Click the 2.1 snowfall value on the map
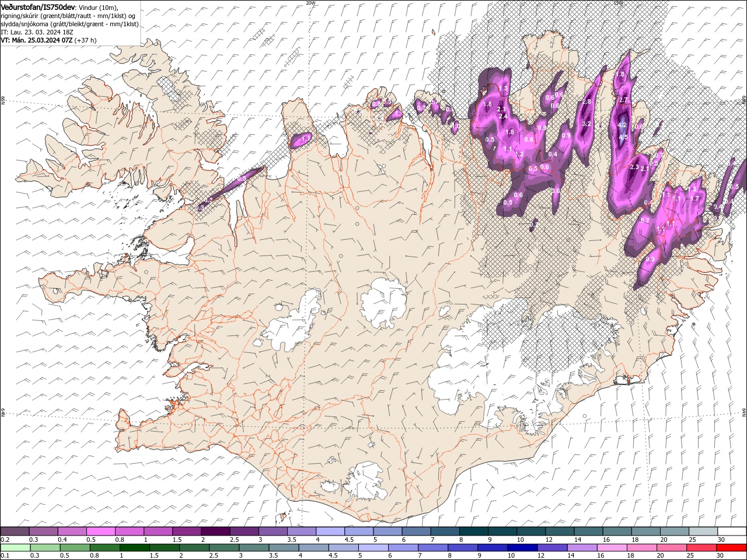The height and width of the screenshot is (560, 747). (645, 169)
